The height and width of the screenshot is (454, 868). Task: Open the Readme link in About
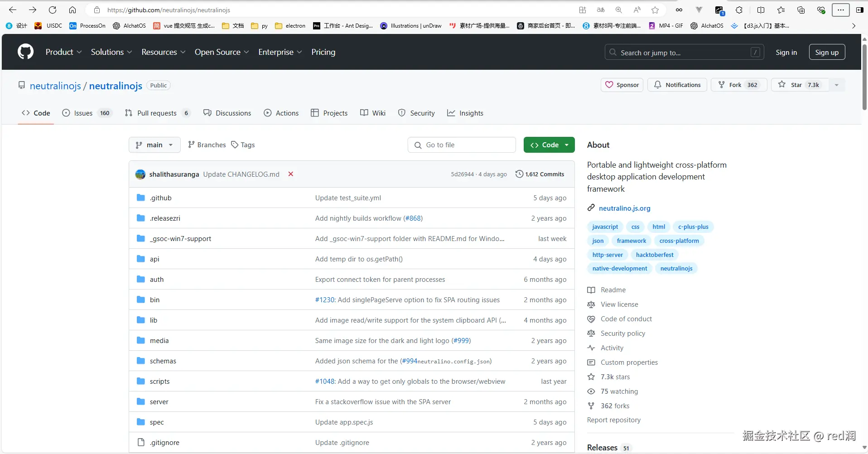tap(612, 290)
